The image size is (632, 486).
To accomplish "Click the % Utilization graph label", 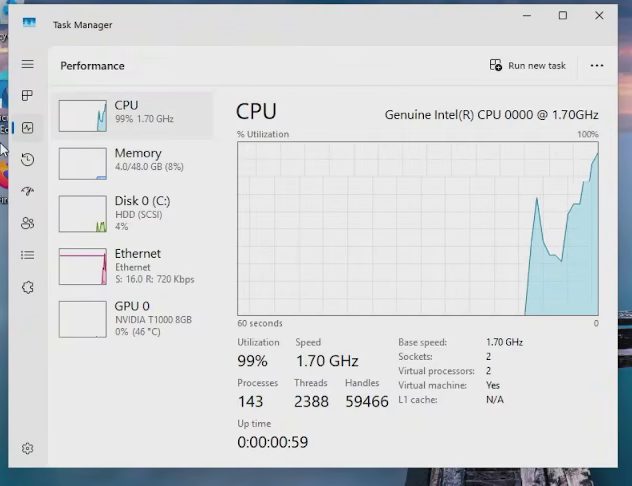I will pos(263,134).
